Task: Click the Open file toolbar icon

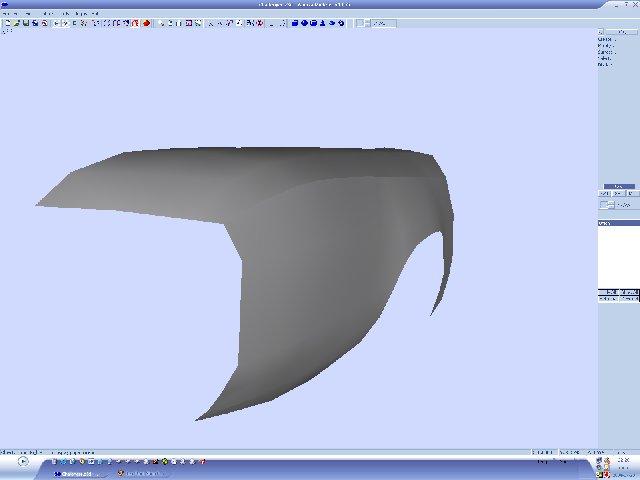Action: [x=14, y=22]
